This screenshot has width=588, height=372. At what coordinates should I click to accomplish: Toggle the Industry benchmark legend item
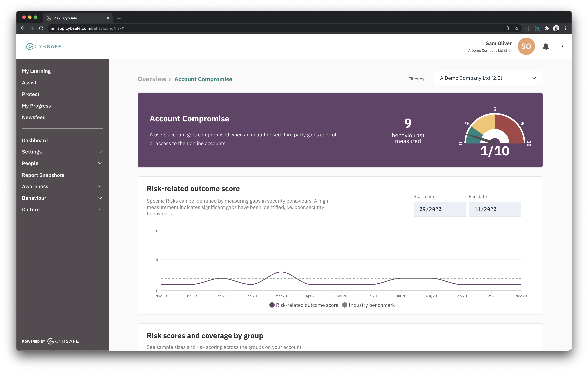(x=371, y=305)
